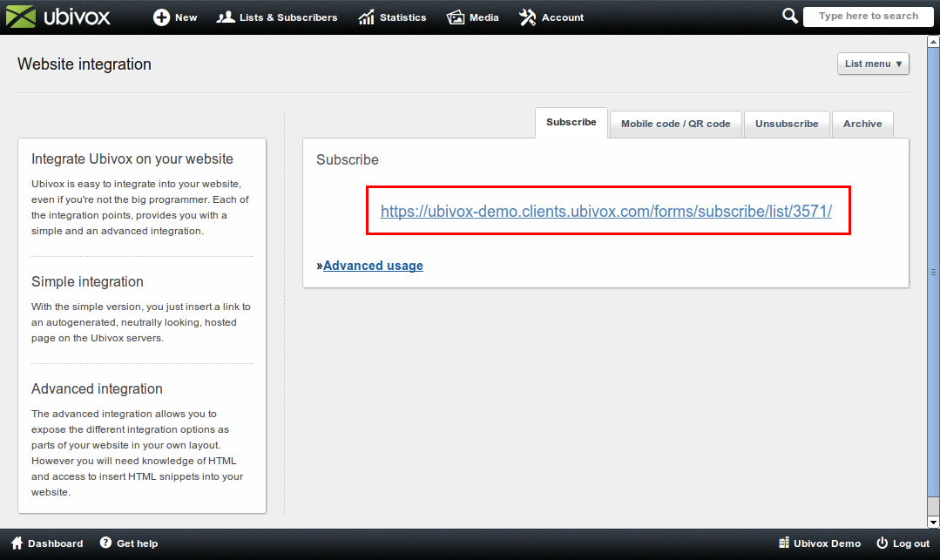The image size is (940, 560).
Task: Click the Statistics bar chart icon
Action: (366, 17)
